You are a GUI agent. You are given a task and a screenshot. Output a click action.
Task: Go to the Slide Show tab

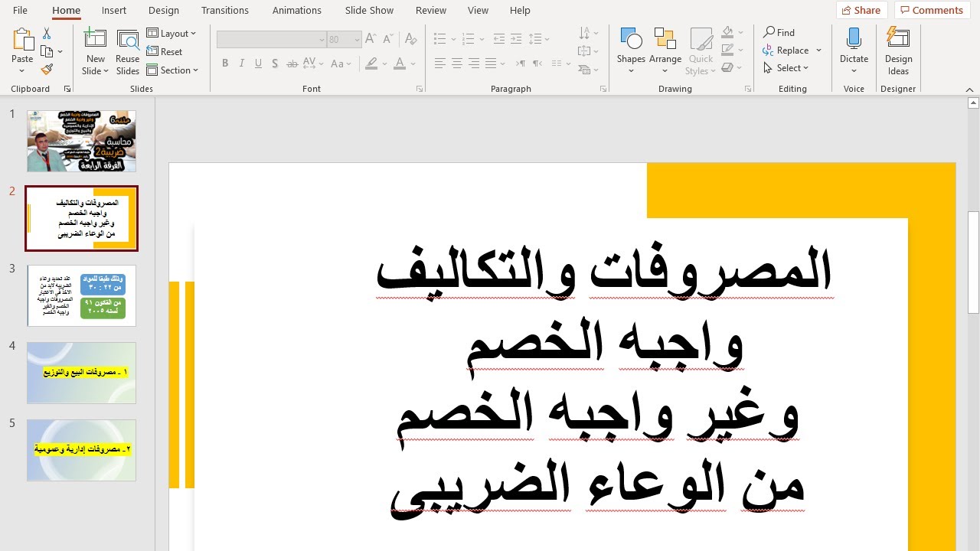369,10
